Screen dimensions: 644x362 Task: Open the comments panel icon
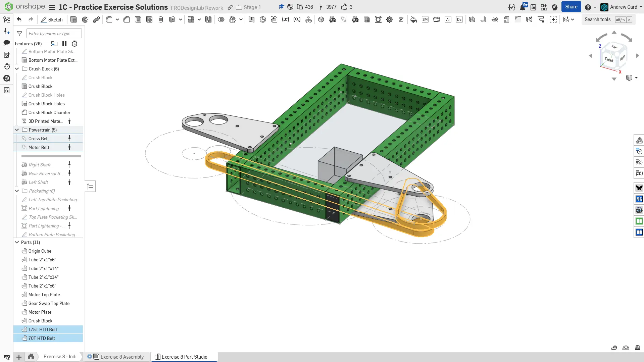[7, 43]
